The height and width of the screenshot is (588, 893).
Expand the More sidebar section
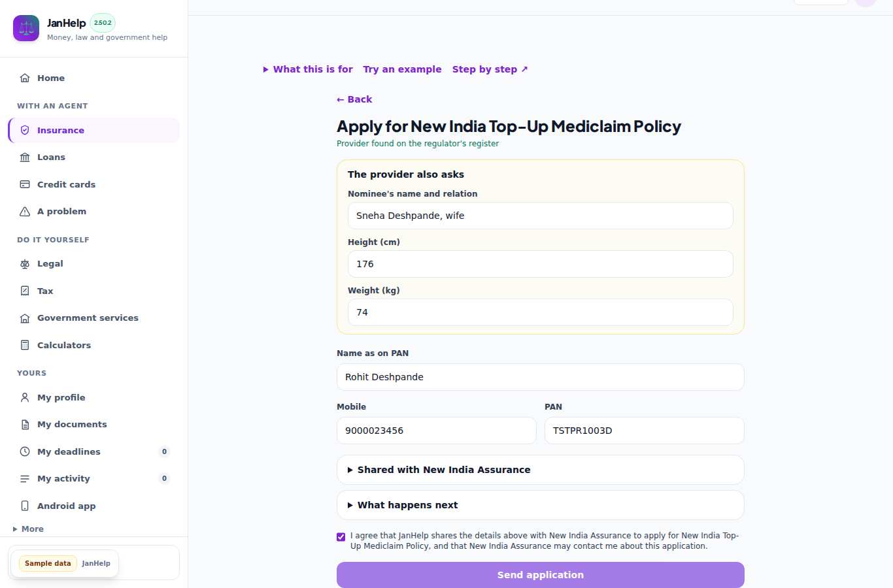(x=29, y=529)
